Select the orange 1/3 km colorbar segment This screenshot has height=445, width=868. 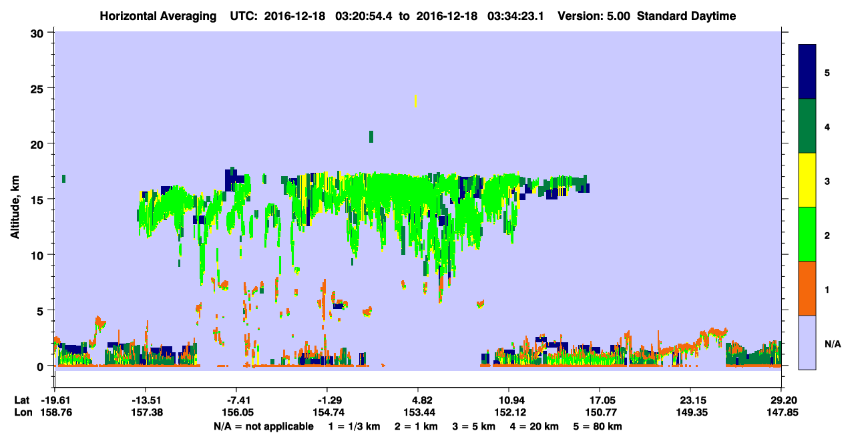point(807,288)
